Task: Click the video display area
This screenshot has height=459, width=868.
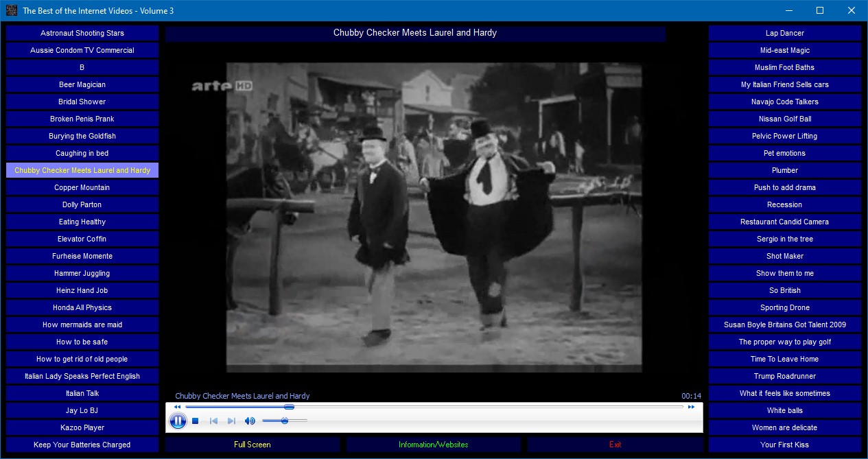Action: [x=434, y=217]
